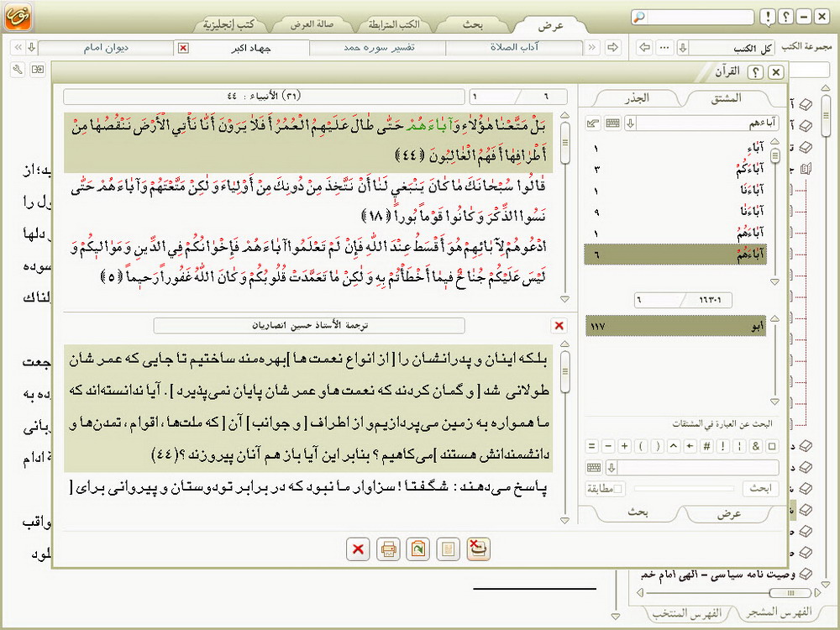Toggle the مطابقة exact-match checkbox
Screen dimensions: 840x630
click(617, 489)
